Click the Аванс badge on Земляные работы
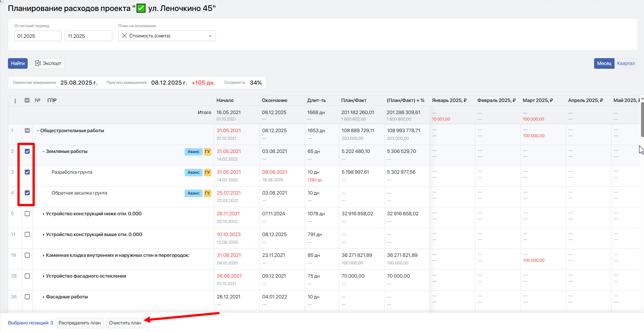The width and height of the screenshot is (644, 332). 193,151
